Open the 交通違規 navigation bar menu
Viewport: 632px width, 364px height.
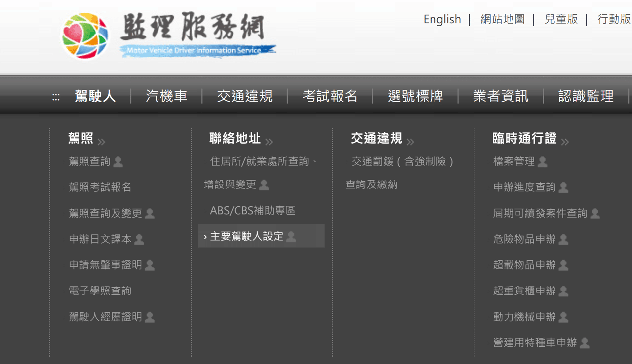pyautogui.click(x=244, y=96)
